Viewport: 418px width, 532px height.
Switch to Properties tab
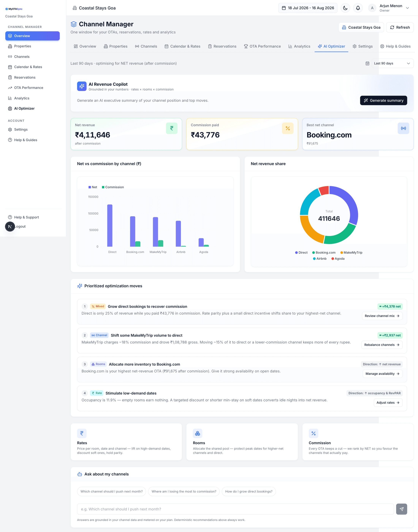[116, 46]
